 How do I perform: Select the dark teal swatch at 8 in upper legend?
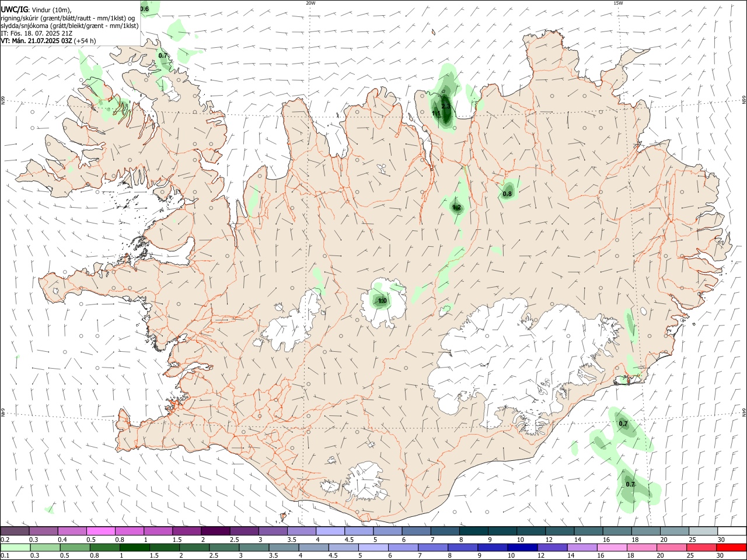coord(474,531)
